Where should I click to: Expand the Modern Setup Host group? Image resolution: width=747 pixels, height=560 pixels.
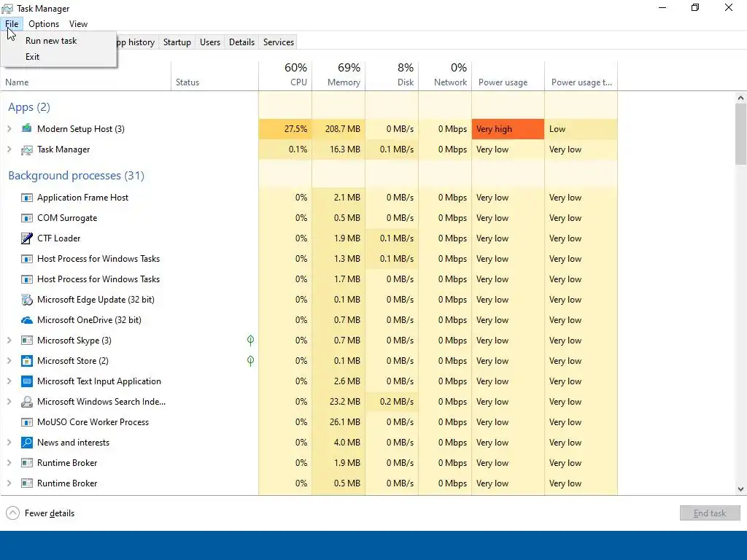[9, 128]
